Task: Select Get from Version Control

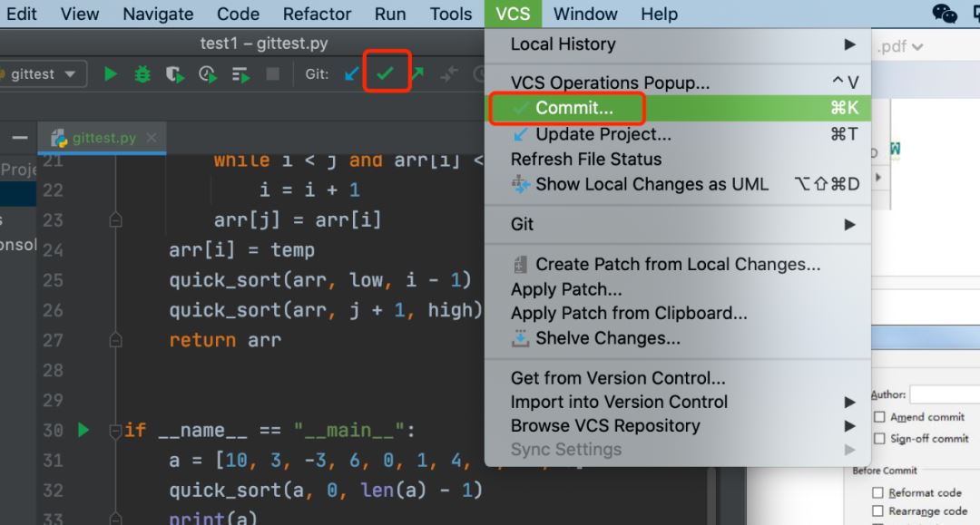Action: pyautogui.click(x=678, y=378)
